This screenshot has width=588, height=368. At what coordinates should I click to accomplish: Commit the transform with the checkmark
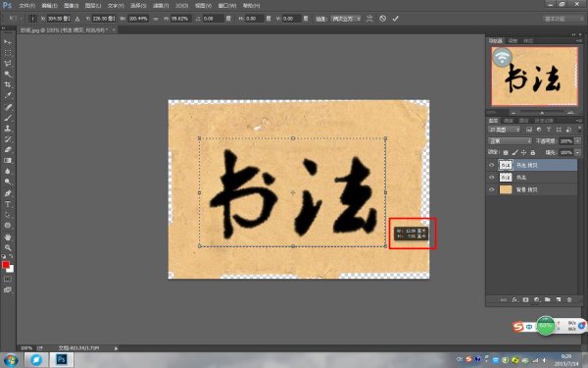[x=395, y=19]
